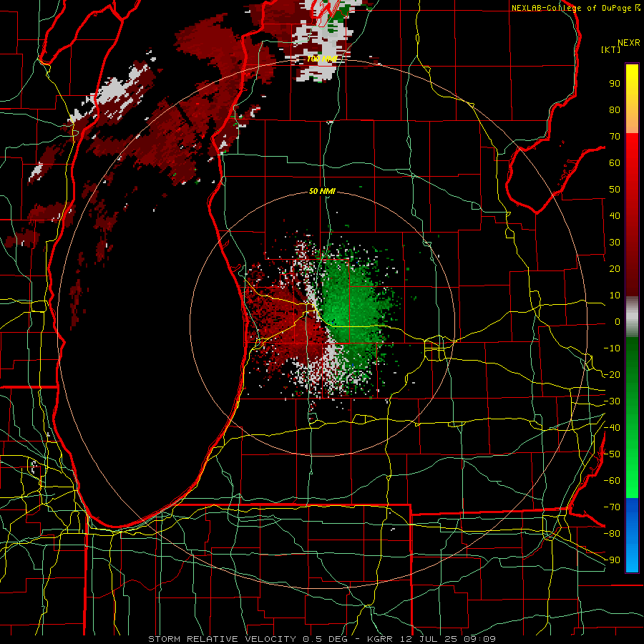Click the 40 label on the velocity scale
Viewport: 644px width, 644px height.
pyautogui.click(x=615, y=215)
